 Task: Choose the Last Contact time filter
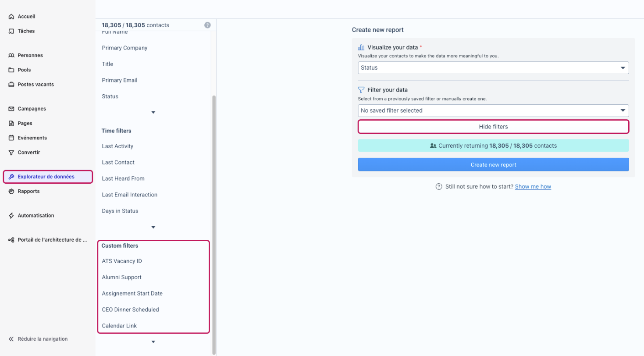point(118,163)
